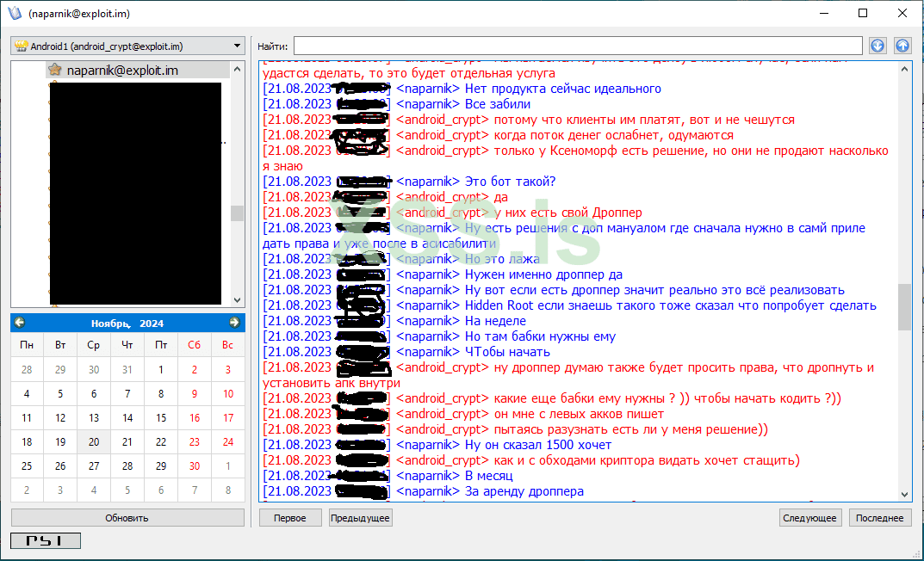This screenshot has width=924, height=561.
Task: Select November 29 in calendar
Action: click(x=161, y=465)
